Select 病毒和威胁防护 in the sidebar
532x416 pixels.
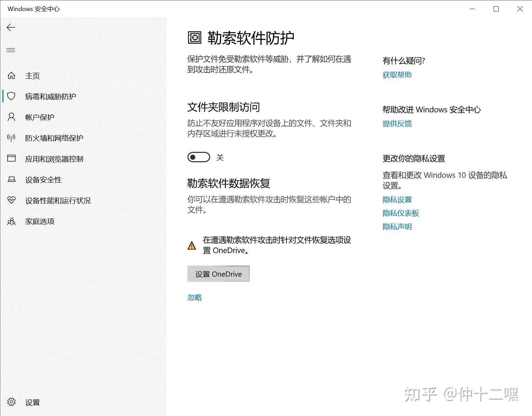[51, 96]
